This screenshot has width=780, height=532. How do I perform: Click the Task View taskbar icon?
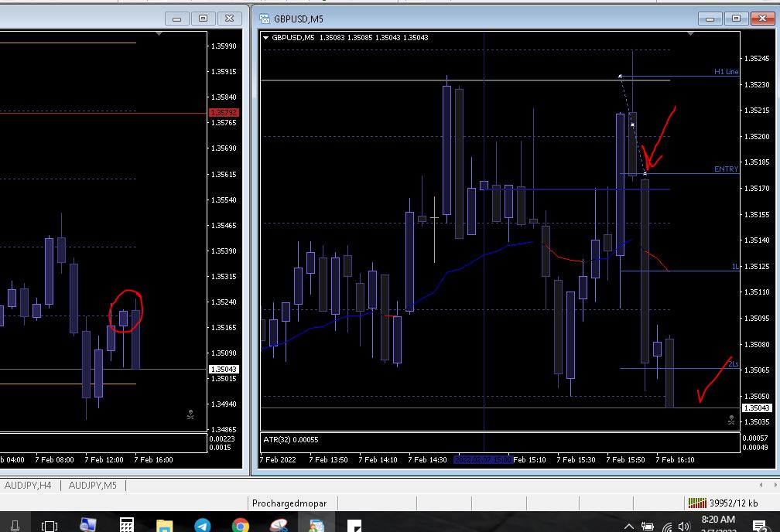[x=50, y=526]
